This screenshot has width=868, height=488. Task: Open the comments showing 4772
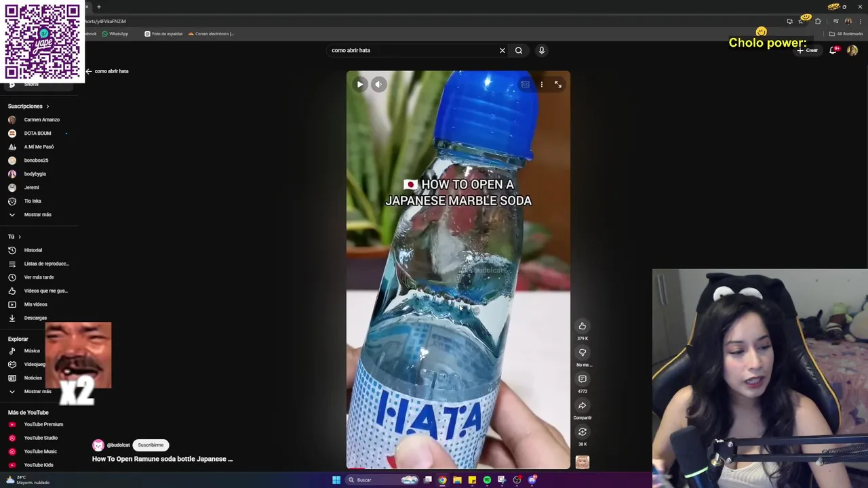582,379
